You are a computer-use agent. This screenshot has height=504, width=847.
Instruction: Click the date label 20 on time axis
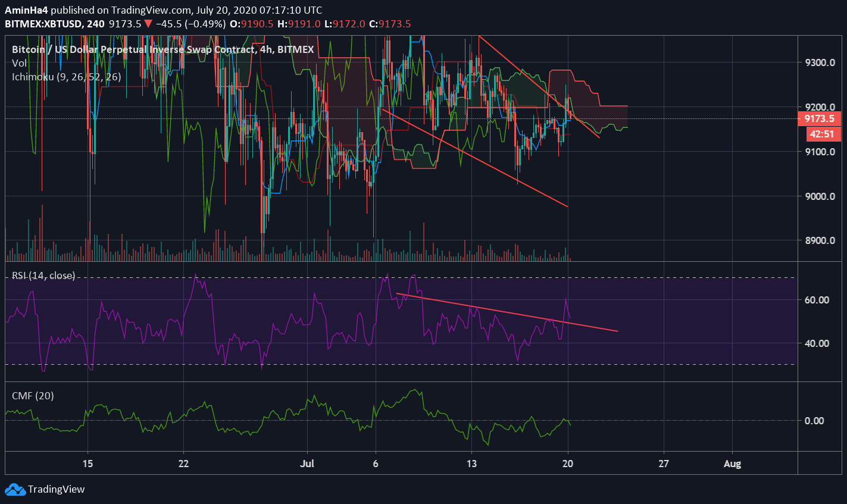tap(568, 464)
